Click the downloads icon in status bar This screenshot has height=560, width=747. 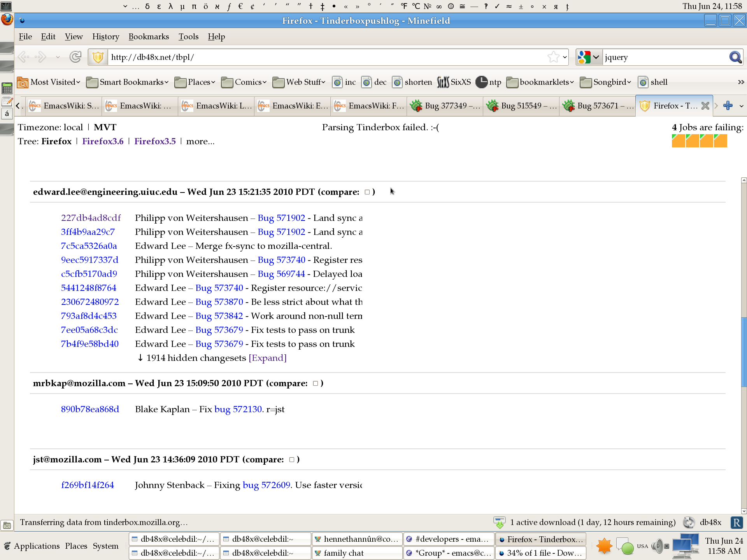pyautogui.click(x=499, y=522)
